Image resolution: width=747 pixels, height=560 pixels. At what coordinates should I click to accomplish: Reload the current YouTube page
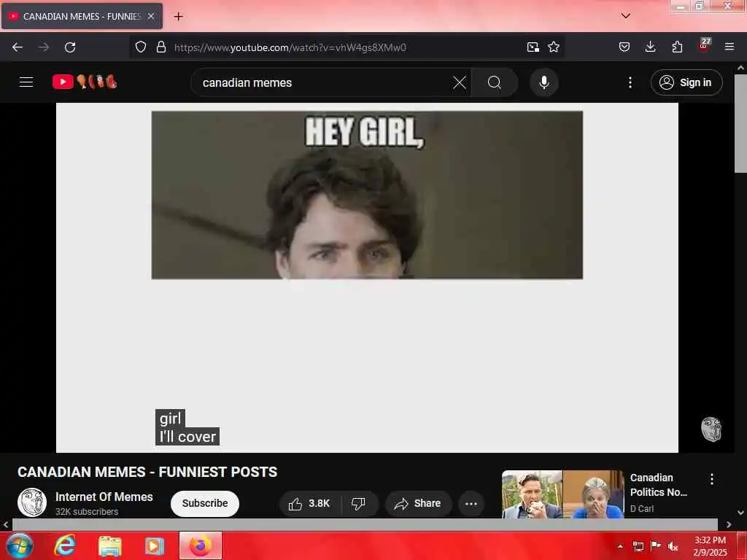pos(70,47)
